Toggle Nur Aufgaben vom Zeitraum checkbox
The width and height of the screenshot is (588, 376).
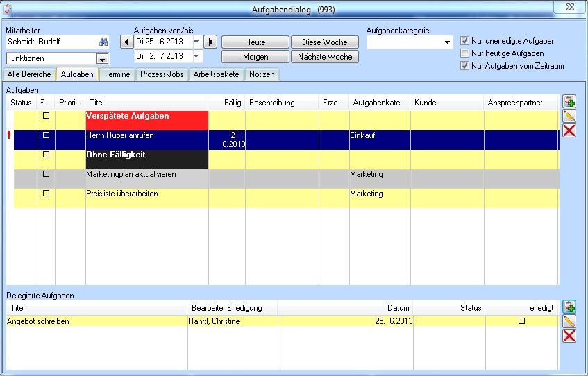(465, 66)
